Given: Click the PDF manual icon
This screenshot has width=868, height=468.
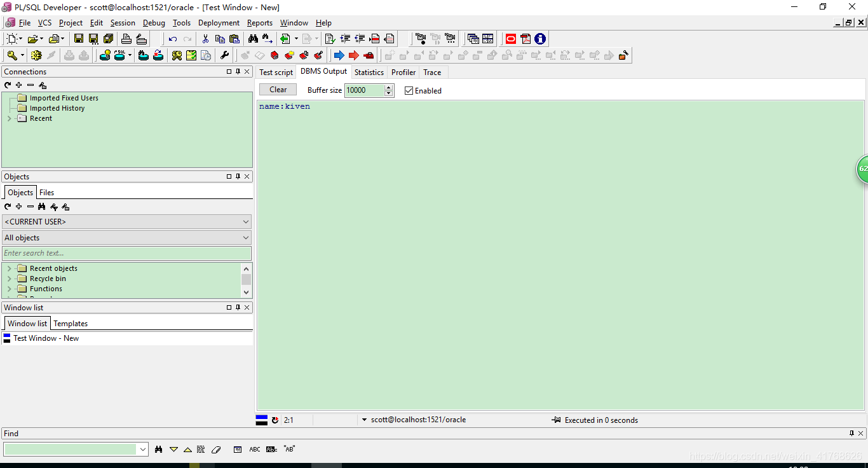Looking at the screenshot, I should point(526,39).
